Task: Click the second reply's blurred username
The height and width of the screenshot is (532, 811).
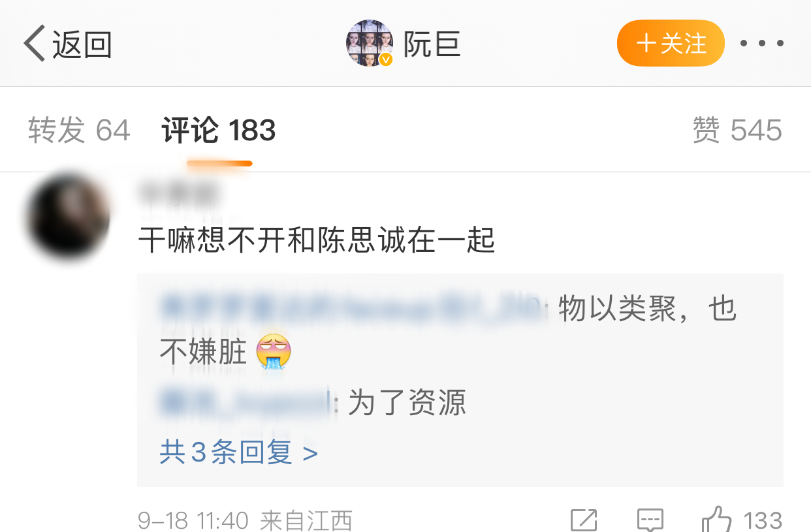Action: click(x=247, y=403)
